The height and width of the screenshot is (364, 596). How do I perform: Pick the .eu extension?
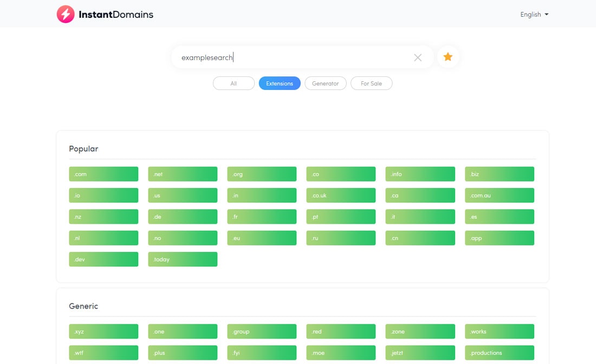tap(262, 238)
